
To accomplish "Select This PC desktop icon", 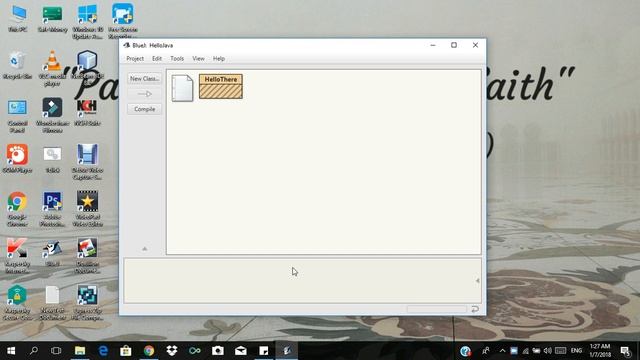I will (x=18, y=19).
